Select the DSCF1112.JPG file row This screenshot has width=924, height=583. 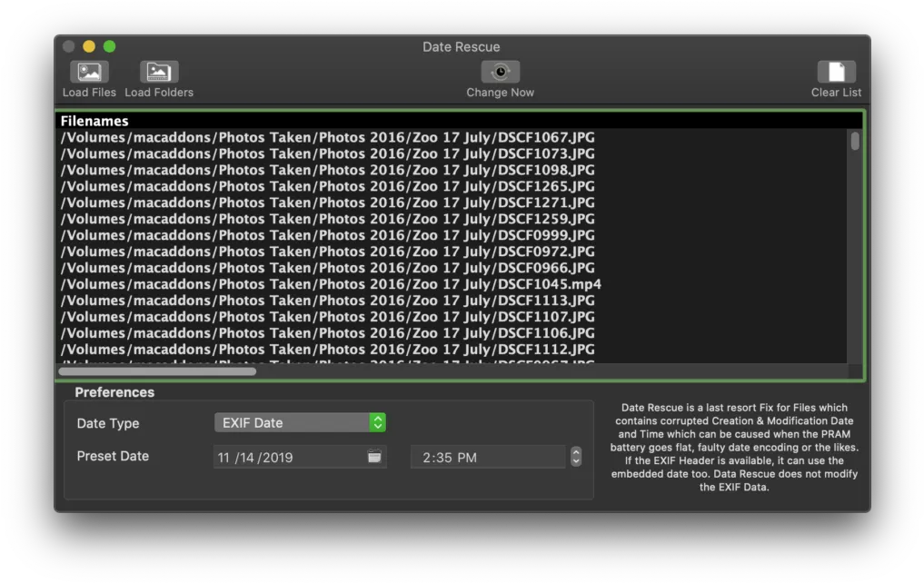(x=452, y=350)
